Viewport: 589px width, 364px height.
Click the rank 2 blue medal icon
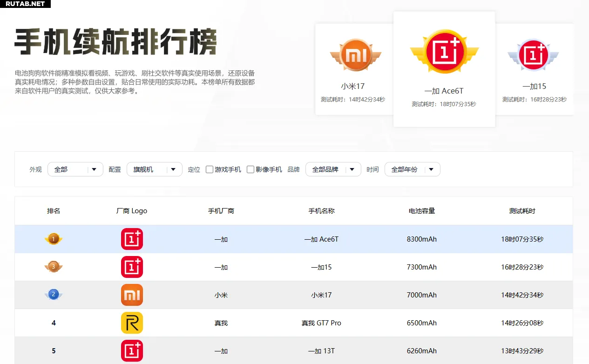point(54,295)
